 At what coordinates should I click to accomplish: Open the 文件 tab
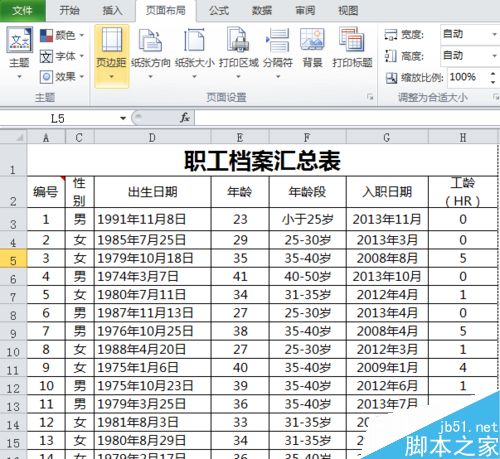click(23, 11)
